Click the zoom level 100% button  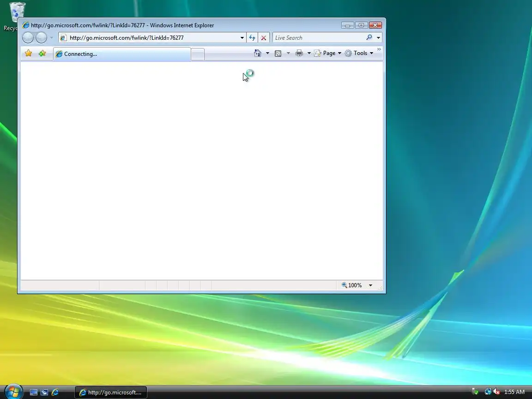352,285
